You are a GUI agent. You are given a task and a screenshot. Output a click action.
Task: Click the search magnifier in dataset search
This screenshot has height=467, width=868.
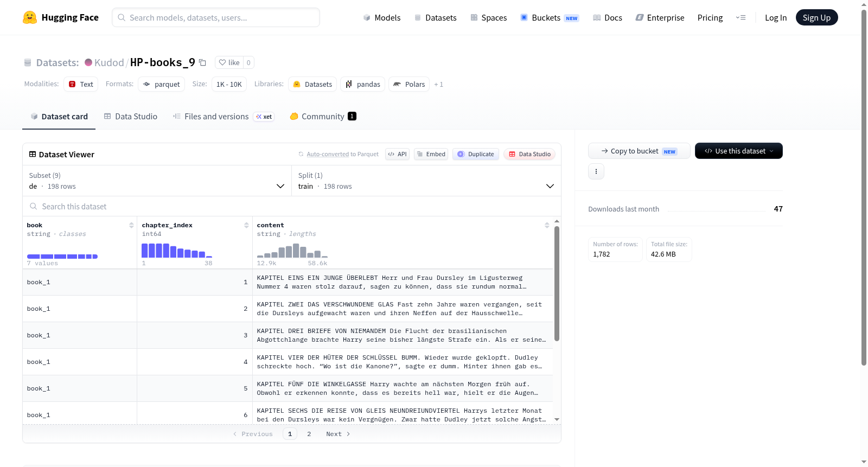34,206
